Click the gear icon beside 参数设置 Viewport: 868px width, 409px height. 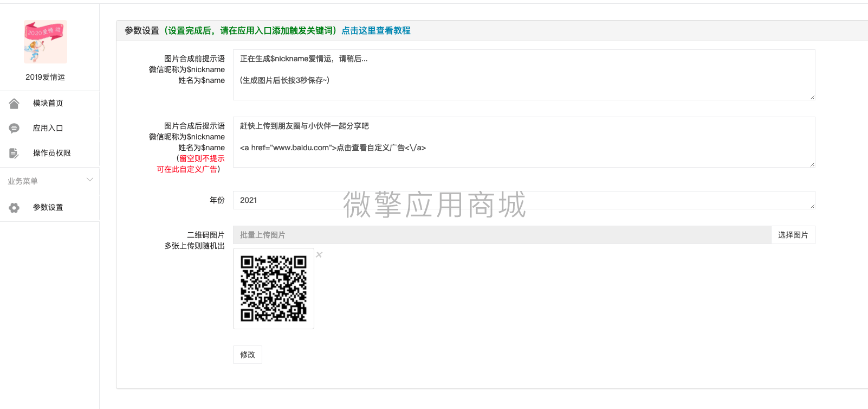tap(14, 207)
